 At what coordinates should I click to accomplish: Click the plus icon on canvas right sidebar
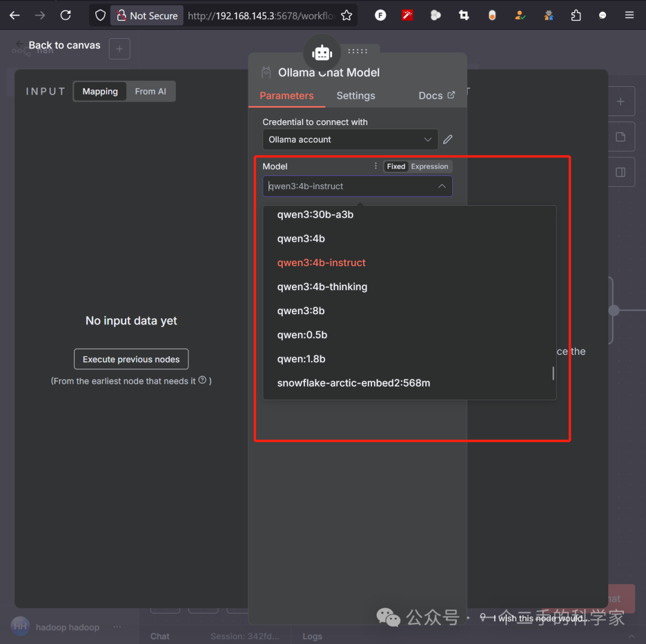[x=620, y=101]
